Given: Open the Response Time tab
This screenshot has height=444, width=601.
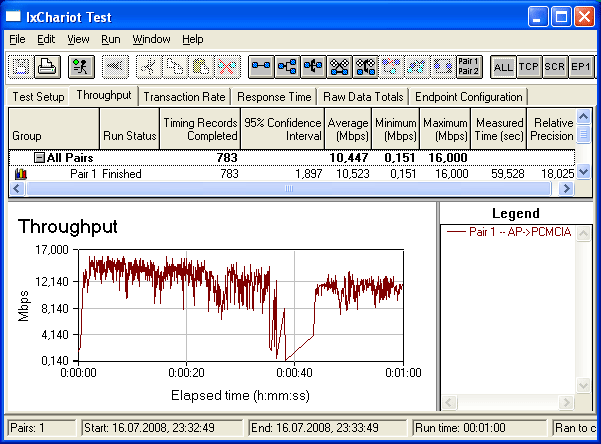Looking at the screenshot, I should coord(274,97).
